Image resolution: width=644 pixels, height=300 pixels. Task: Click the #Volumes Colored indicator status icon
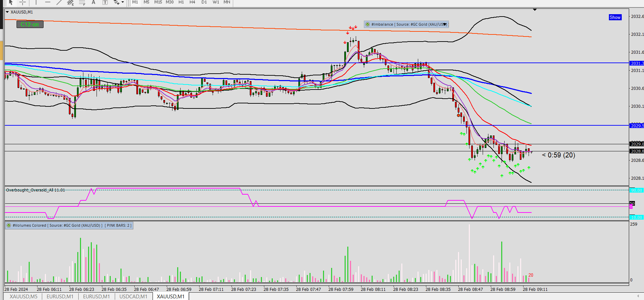click(9, 225)
